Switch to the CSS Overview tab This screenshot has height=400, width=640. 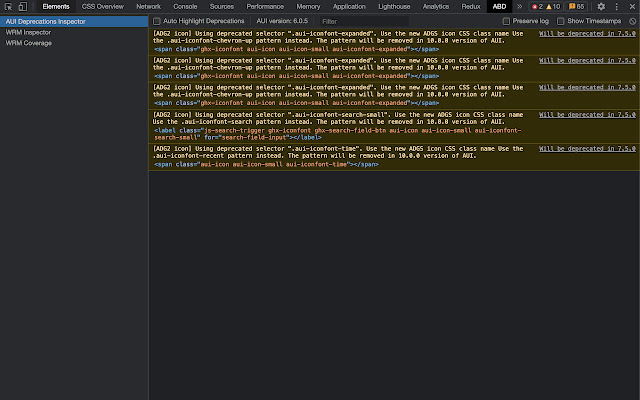click(102, 7)
